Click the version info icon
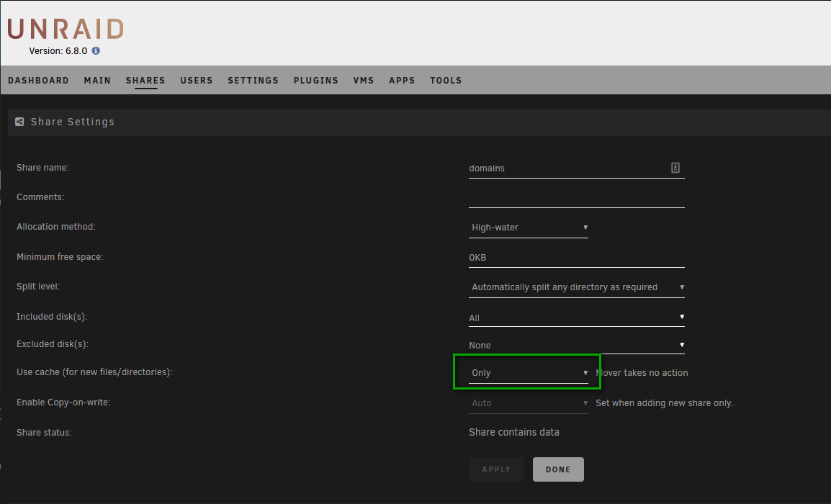Screen dimensions: 831x504 pyautogui.click(x=96, y=51)
